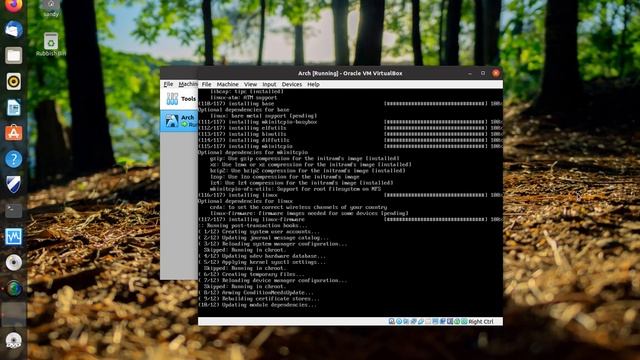Open Help from the dock
The image size is (640, 360).
(13, 159)
